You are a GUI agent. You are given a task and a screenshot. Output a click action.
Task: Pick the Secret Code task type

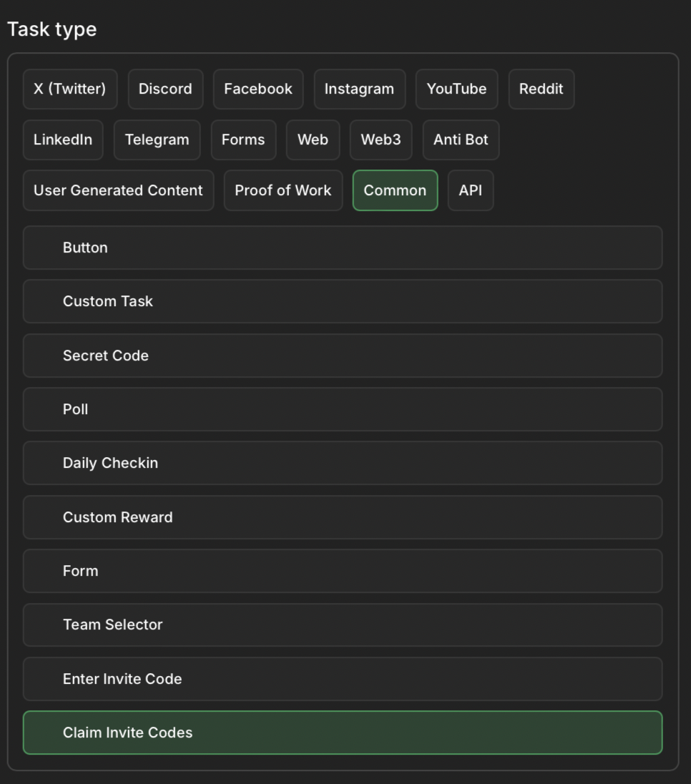[342, 356]
